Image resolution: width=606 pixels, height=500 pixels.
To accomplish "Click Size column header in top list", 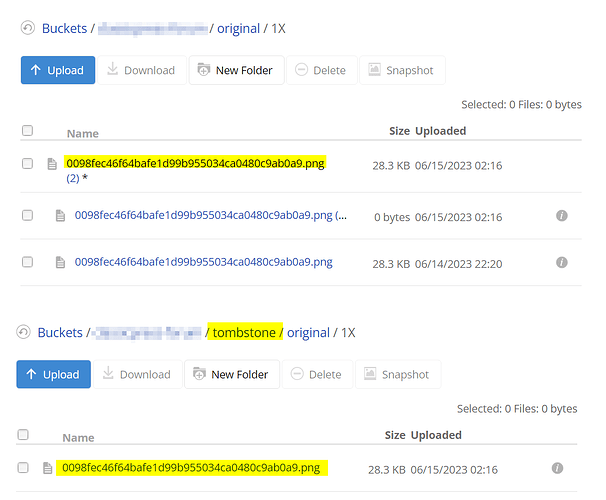I will (x=400, y=131).
